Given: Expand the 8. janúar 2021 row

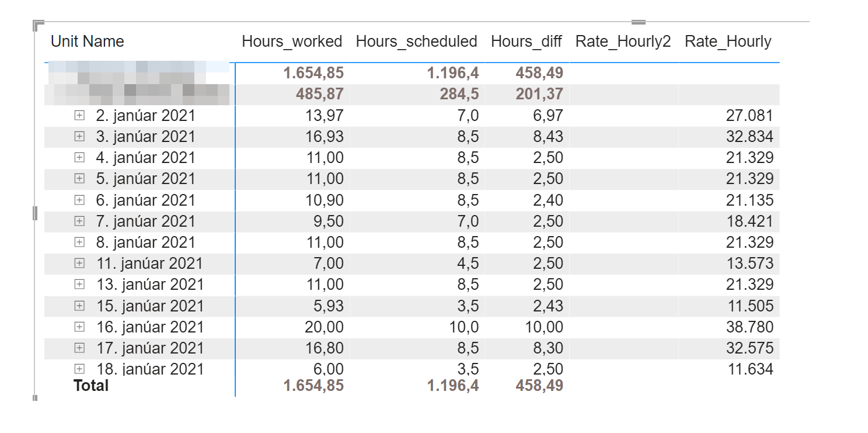Looking at the screenshot, I should pos(79,243).
